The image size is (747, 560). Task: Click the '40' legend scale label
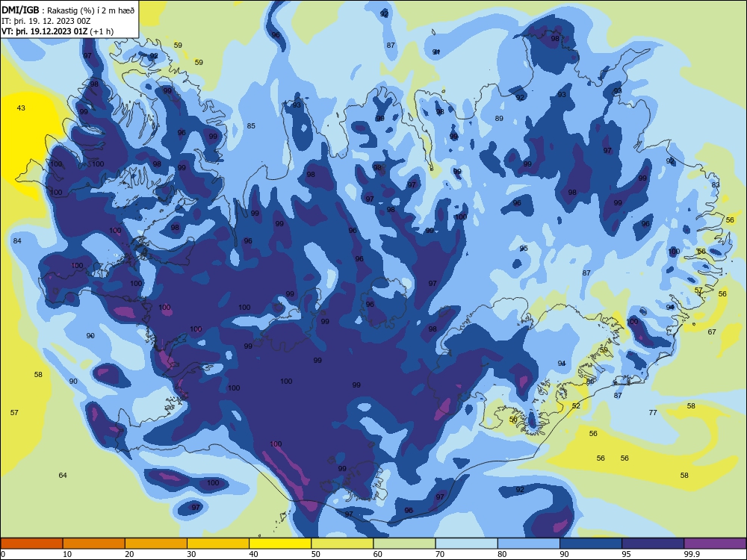253,554
